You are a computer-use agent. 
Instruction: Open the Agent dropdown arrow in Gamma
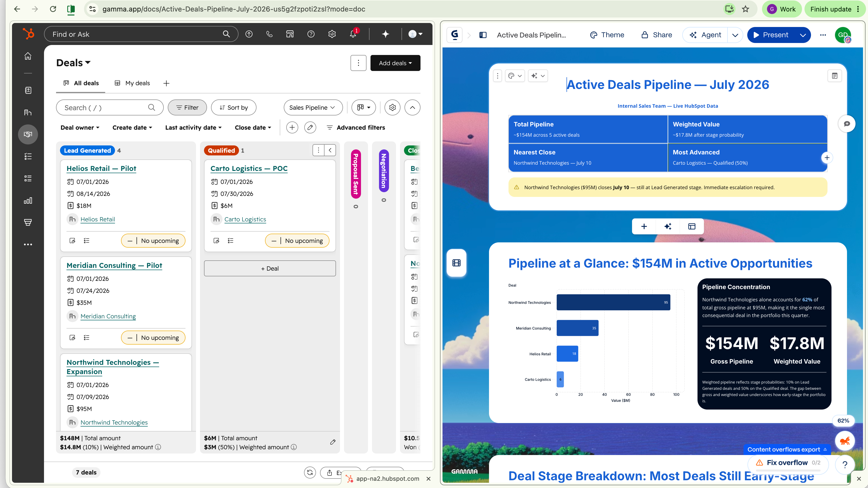pyautogui.click(x=735, y=35)
